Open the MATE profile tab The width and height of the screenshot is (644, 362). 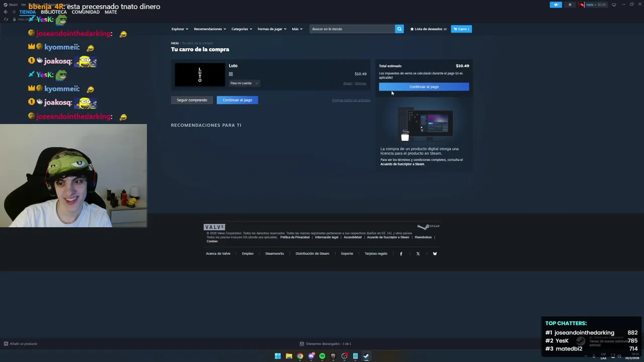(111, 12)
